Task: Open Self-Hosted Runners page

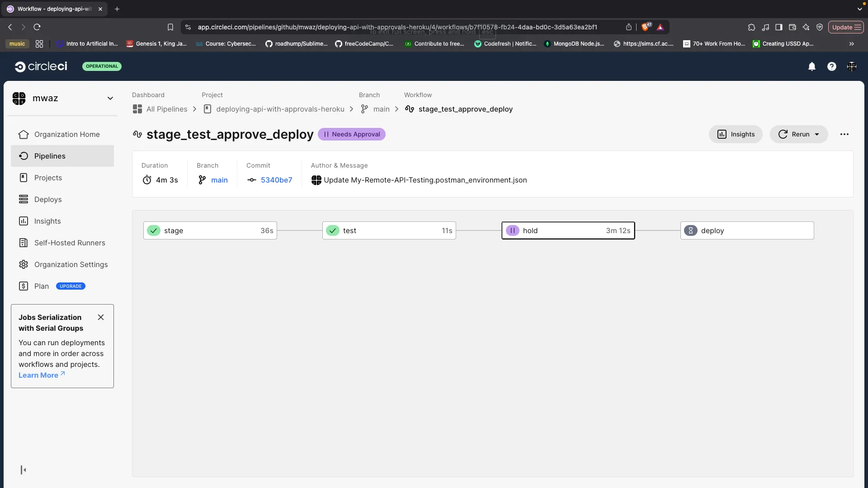Action: (x=62, y=243)
